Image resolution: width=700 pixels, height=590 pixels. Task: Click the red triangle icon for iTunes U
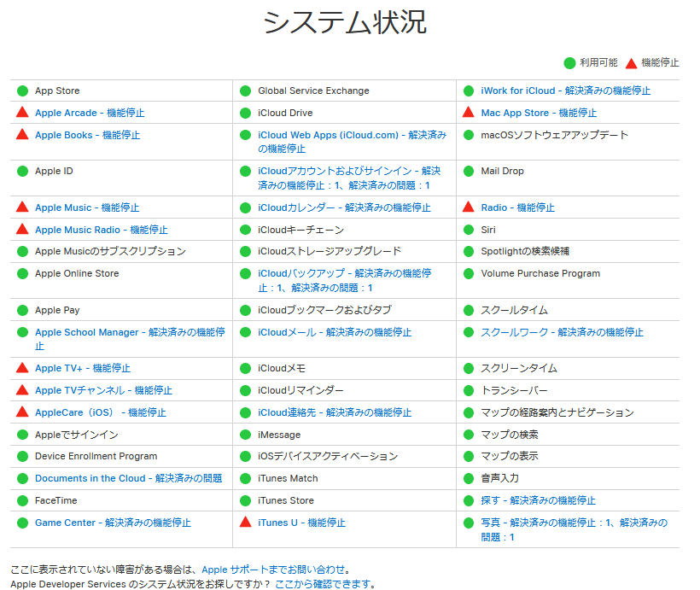pos(246,522)
